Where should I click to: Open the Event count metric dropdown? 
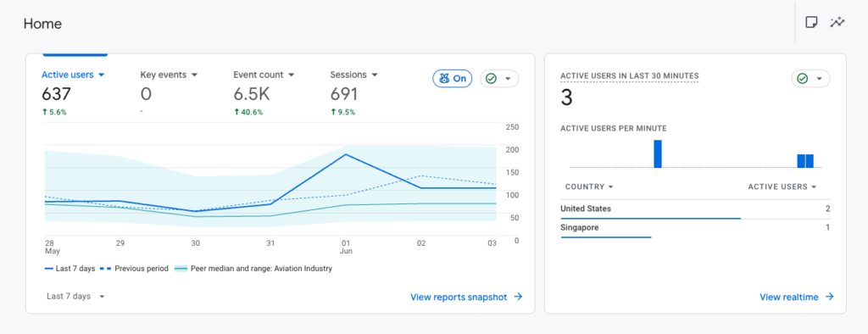point(264,75)
